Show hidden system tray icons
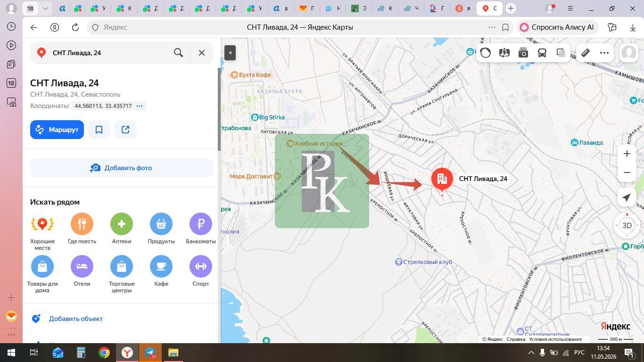Screen dimensions: 644x362 pos(531,353)
